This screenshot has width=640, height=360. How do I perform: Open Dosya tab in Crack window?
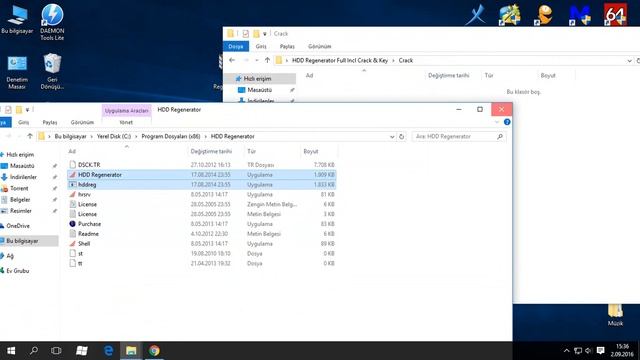(x=236, y=47)
